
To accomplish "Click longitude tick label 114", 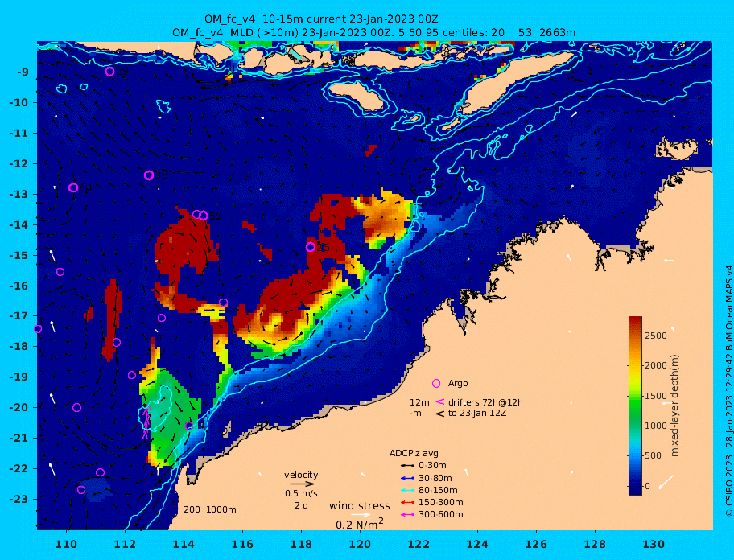I will coord(183,544).
